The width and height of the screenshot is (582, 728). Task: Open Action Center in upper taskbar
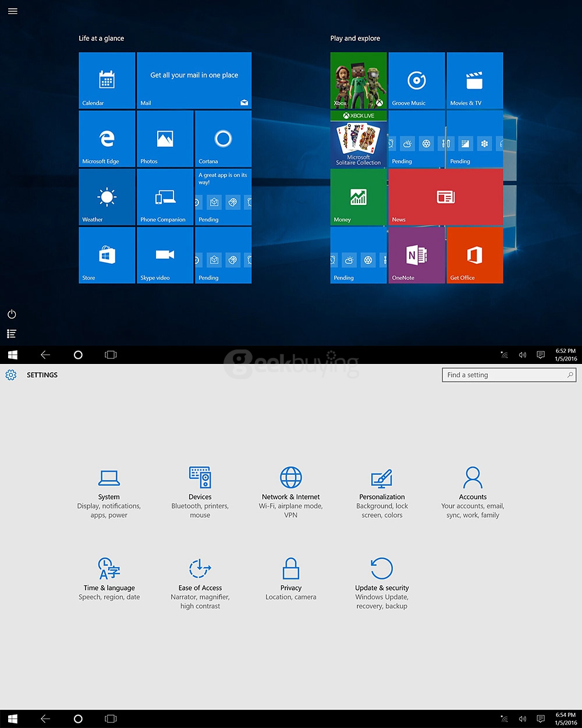tap(541, 355)
